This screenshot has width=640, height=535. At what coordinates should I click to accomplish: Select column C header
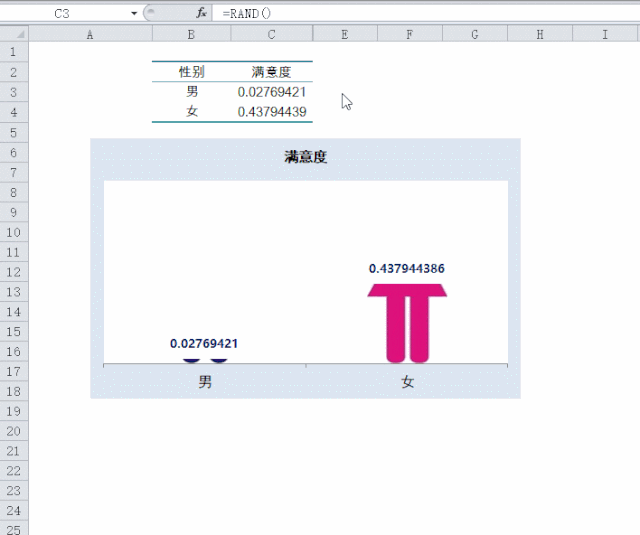click(x=271, y=35)
